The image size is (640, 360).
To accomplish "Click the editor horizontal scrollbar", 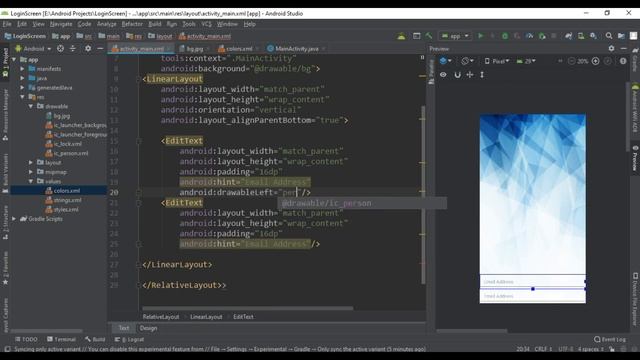I will point(248,308).
